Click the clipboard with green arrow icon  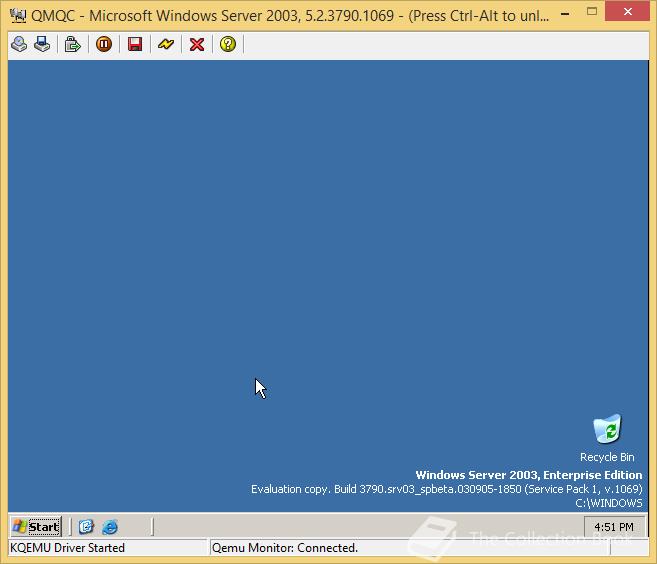click(x=72, y=44)
